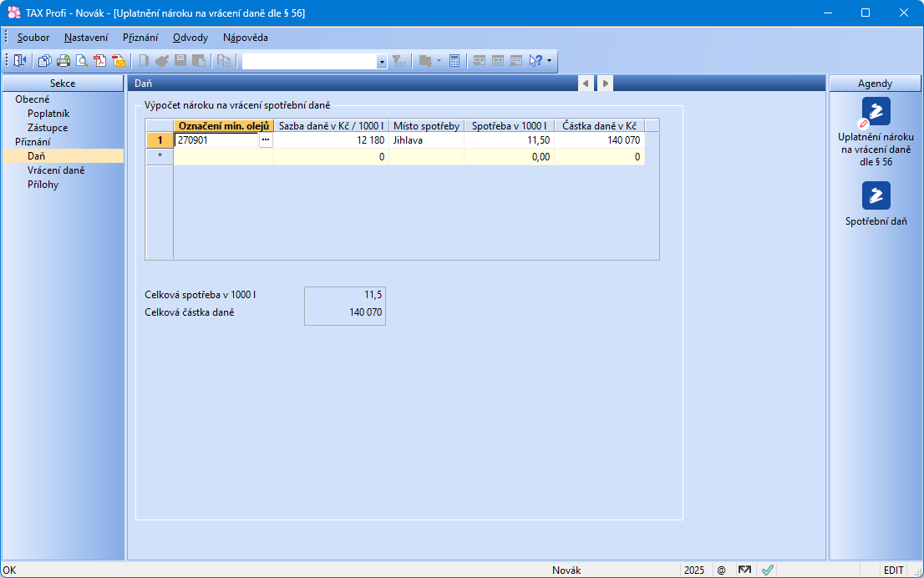Click the Jihlava cell in Místo spotřeby
The width and height of the screenshot is (924, 578).
click(426, 140)
